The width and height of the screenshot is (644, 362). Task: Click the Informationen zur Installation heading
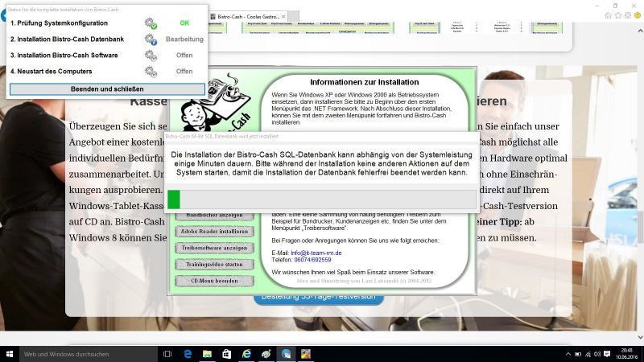point(365,82)
